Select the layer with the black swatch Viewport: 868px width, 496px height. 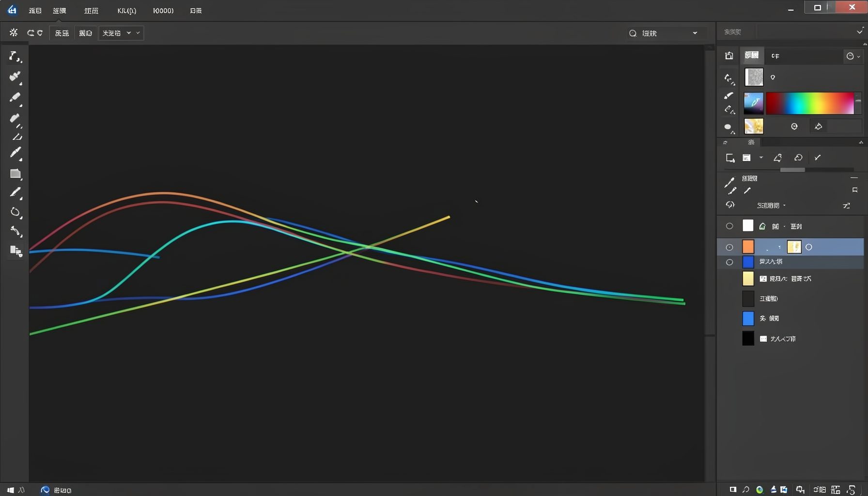790,339
